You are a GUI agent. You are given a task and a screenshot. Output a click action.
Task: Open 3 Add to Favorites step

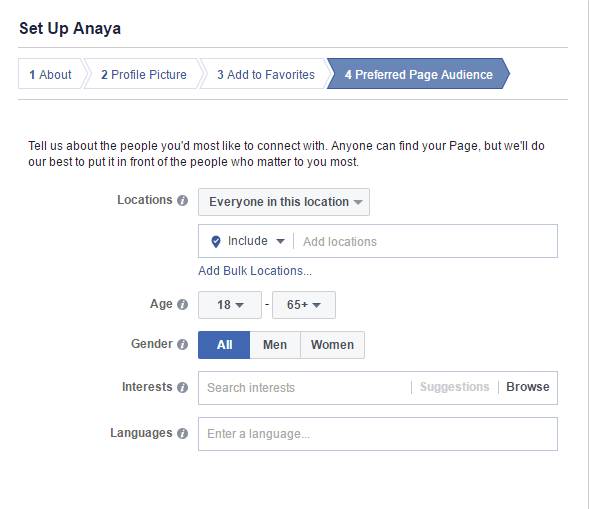266,74
